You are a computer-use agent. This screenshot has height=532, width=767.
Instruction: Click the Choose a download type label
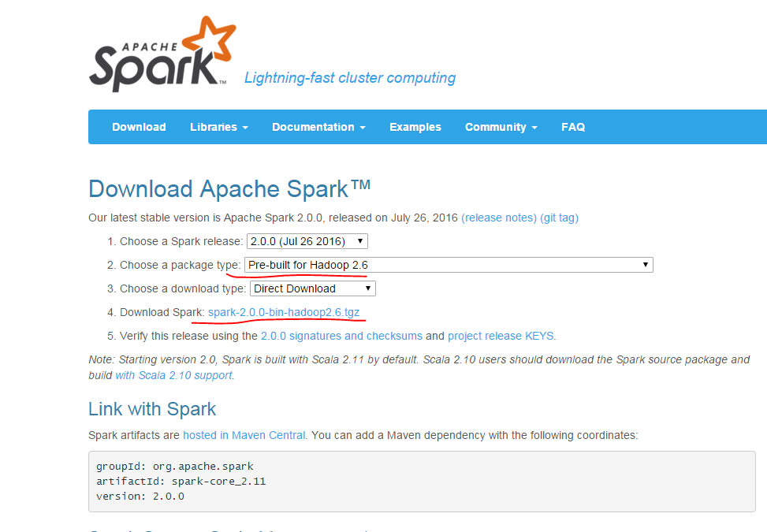pos(183,289)
